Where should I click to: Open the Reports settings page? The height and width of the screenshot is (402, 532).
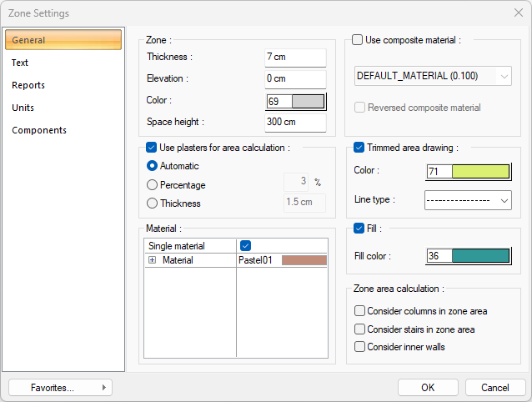point(28,85)
